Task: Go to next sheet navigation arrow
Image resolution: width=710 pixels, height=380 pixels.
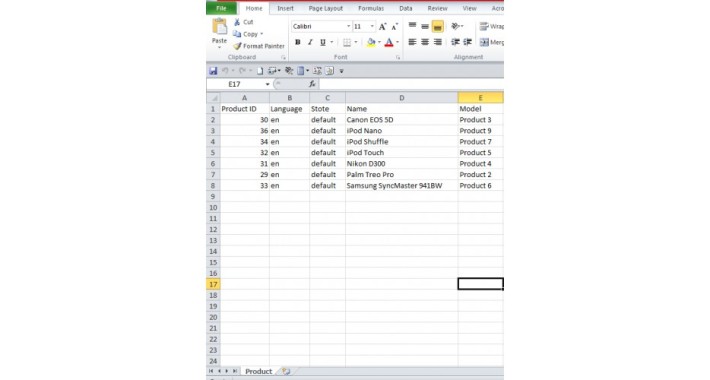Action: 227,371
